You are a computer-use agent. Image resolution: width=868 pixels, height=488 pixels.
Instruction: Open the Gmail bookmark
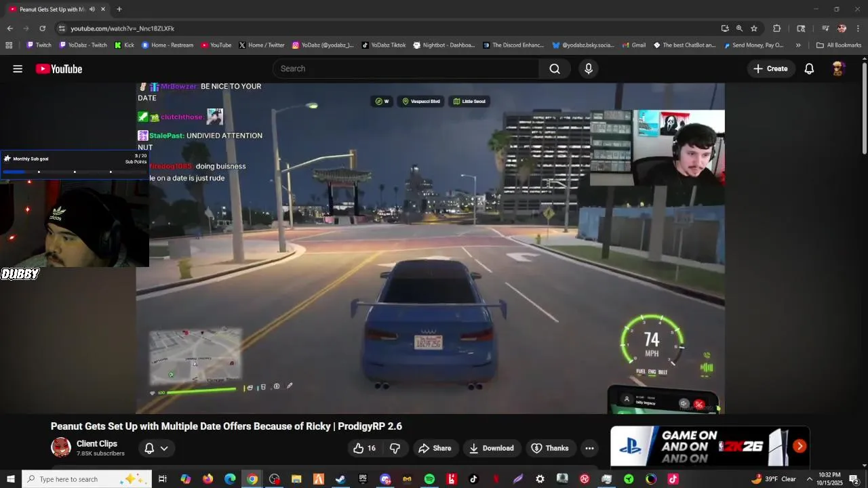(x=633, y=45)
